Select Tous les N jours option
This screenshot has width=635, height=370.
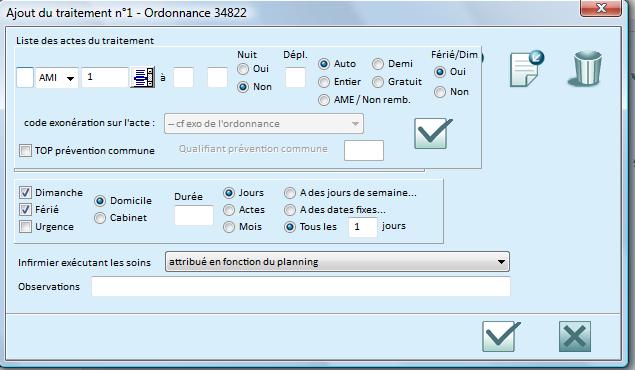pos(290,227)
